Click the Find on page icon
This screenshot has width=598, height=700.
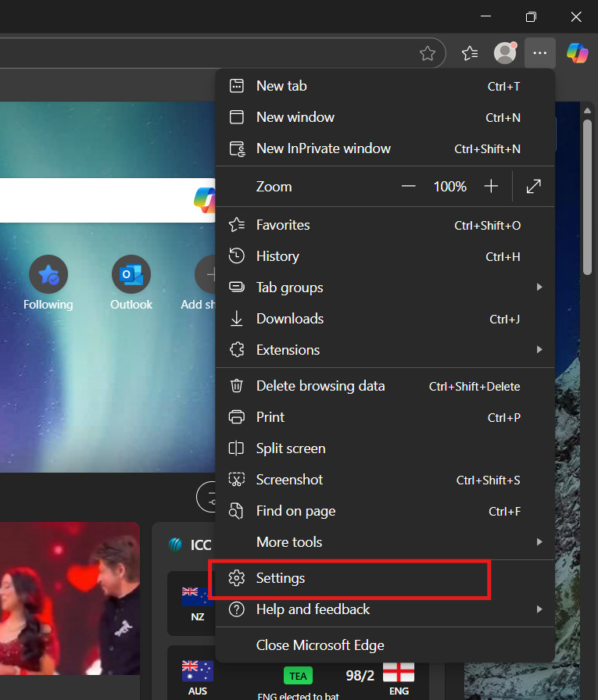coord(236,511)
